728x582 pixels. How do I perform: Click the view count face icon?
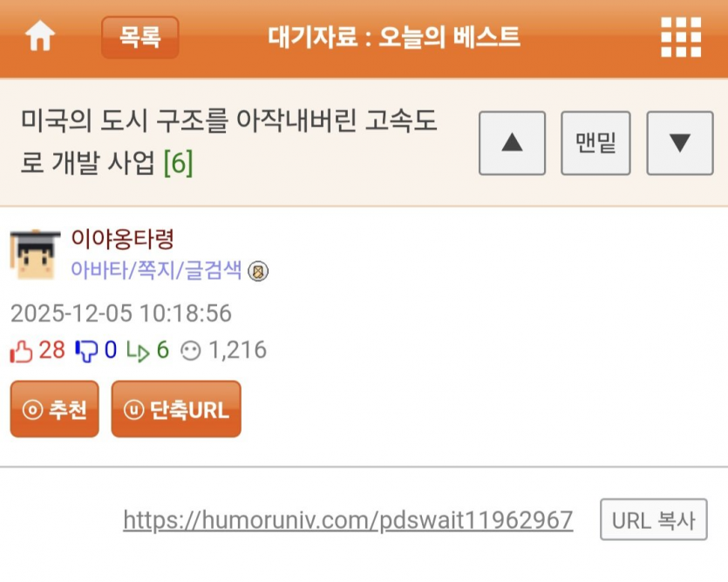pyautogui.click(x=191, y=351)
